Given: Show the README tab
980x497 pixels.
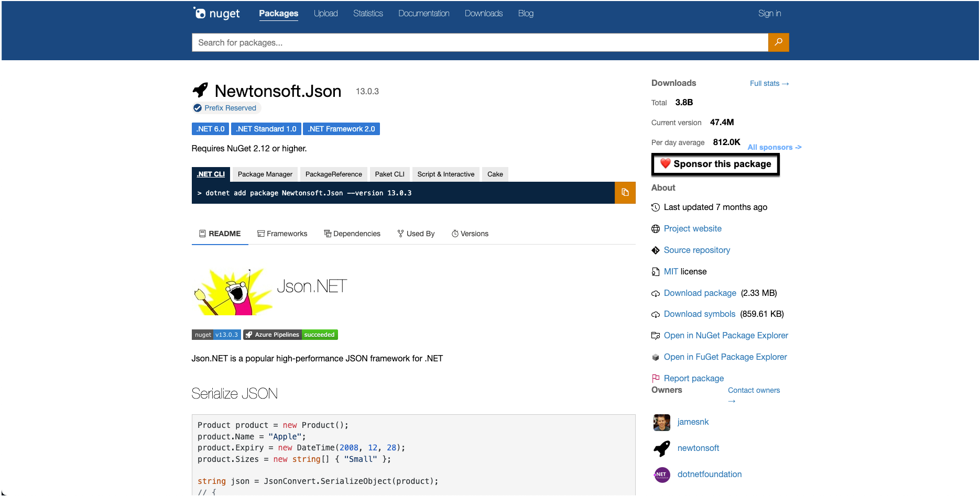Looking at the screenshot, I should (220, 234).
